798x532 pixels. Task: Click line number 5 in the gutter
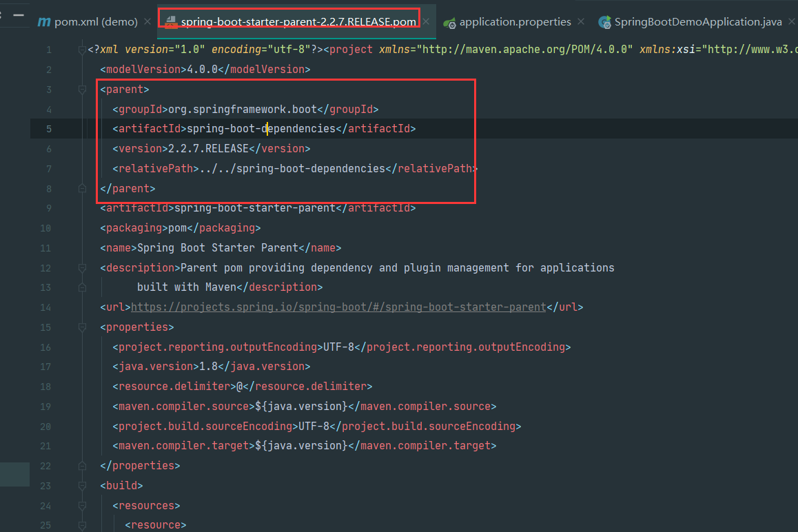[x=49, y=130]
